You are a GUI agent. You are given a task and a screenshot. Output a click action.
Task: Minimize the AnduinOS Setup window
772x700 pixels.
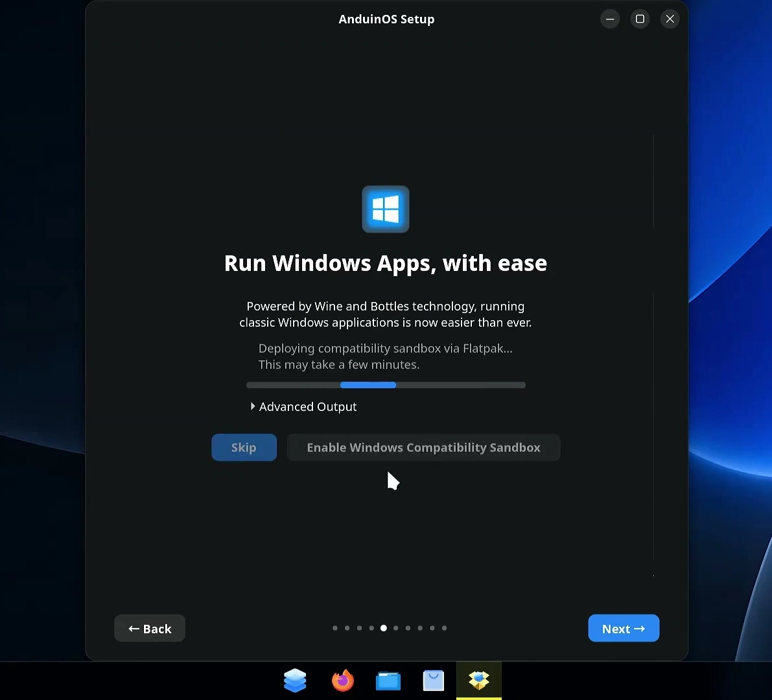pyautogui.click(x=610, y=19)
